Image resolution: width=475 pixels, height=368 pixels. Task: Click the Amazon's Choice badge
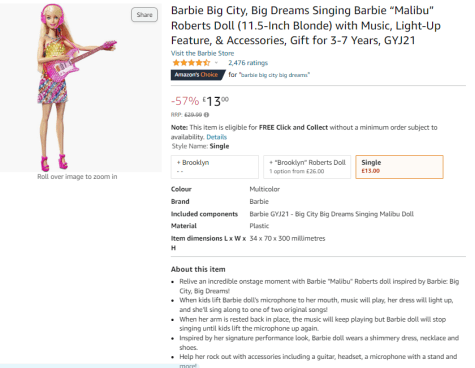click(x=197, y=75)
